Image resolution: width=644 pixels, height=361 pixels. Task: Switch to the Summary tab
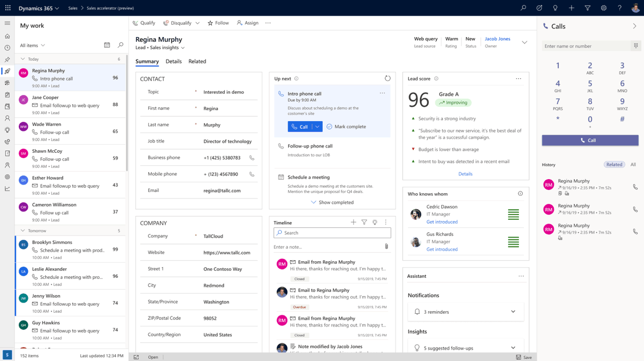tap(147, 61)
